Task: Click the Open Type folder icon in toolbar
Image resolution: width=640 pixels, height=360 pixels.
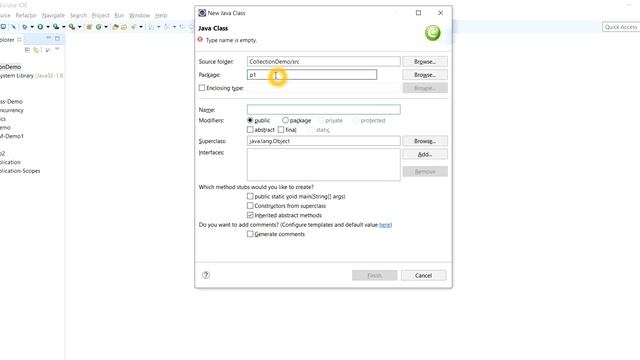Action: tap(115, 27)
